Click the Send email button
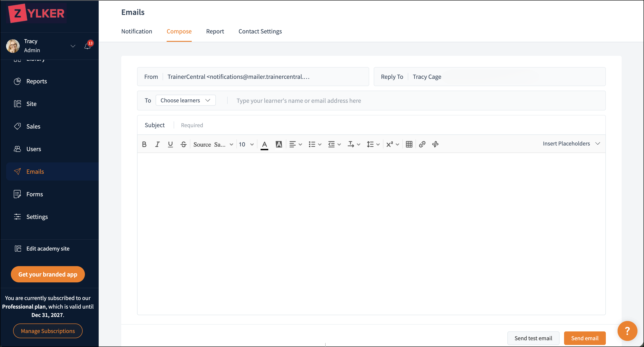The width and height of the screenshot is (644, 347). (x=585, y=338)
